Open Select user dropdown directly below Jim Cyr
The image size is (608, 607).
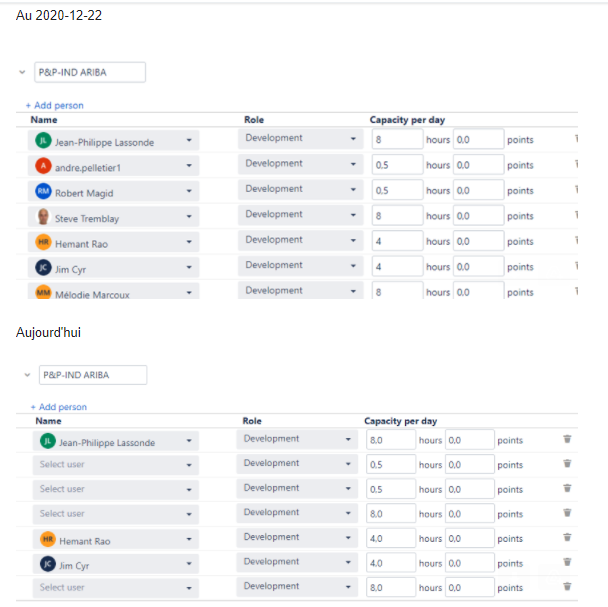point(116,588)
